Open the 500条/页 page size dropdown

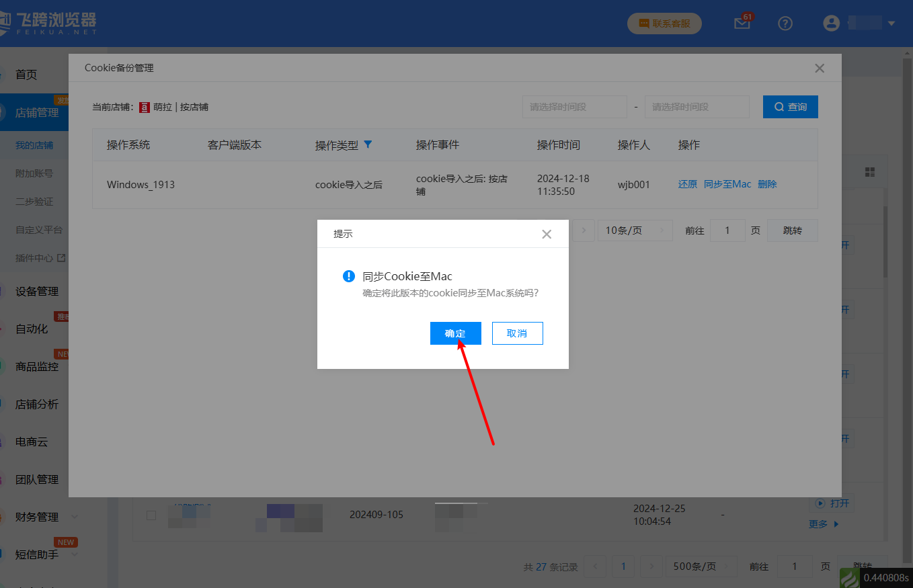tap(701, 566)
